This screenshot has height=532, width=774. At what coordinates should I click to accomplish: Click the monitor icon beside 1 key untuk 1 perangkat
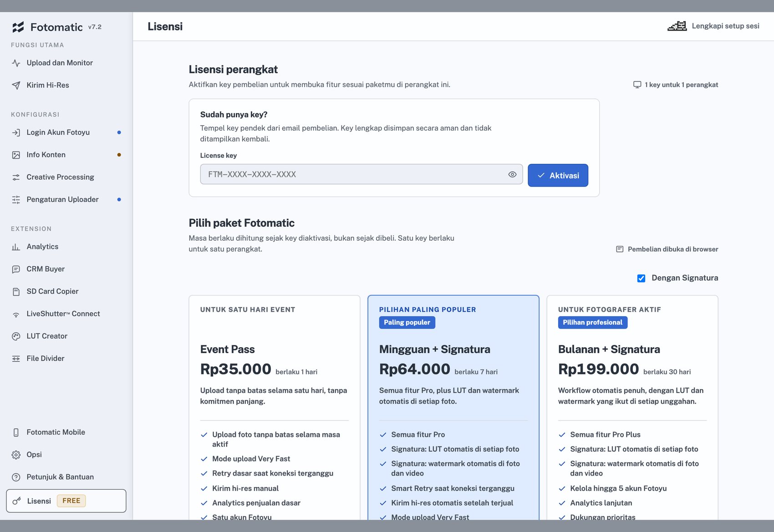pos(637,85)
